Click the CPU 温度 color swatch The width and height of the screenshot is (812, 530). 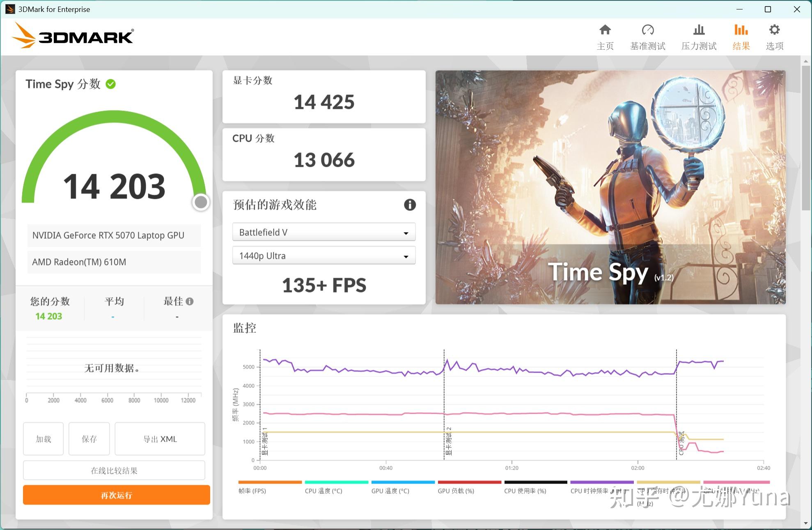point(336,482)
